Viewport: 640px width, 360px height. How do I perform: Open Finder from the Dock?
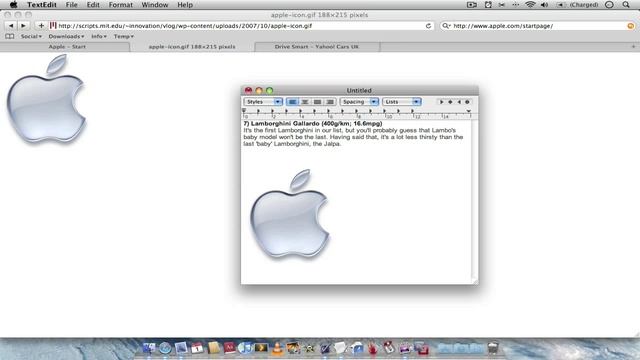tap(149, 348)
